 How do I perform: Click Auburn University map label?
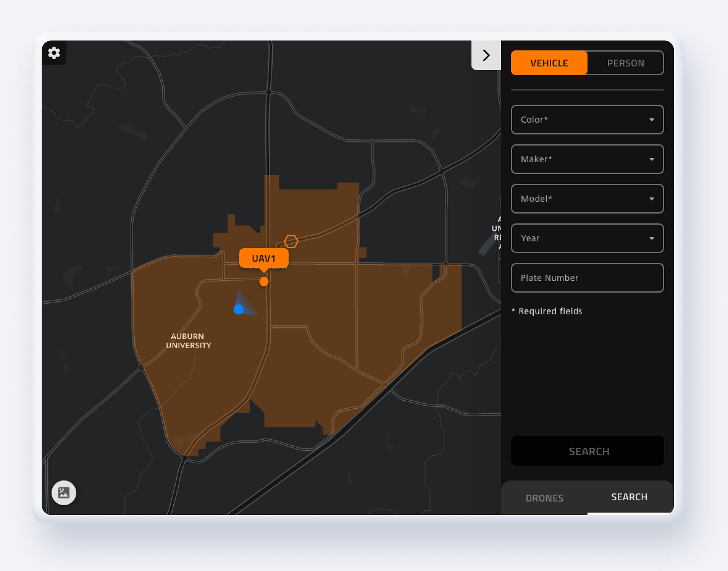click(x=188, y=341)
